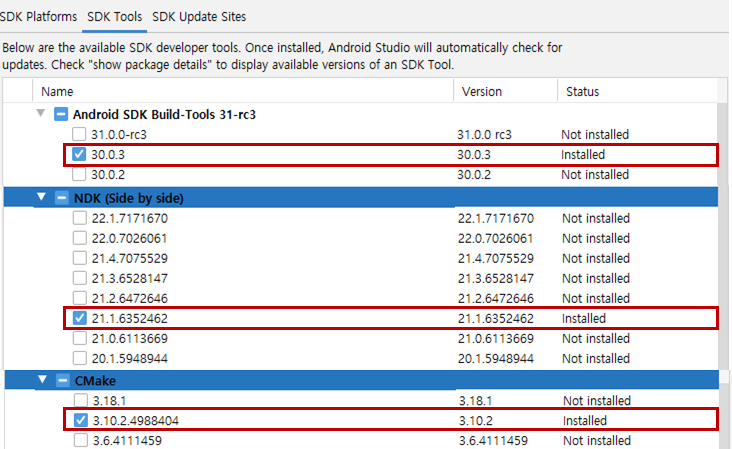Screen dimensions: 732x449
Task: Uncheck installed CMake 3.10.2.4988404
Action: tap(81, 421)
